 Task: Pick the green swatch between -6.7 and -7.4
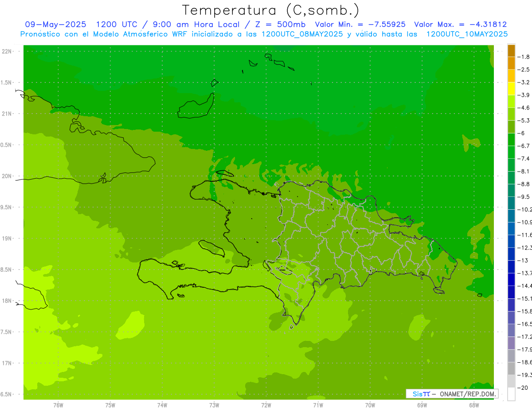coord(511,152)
